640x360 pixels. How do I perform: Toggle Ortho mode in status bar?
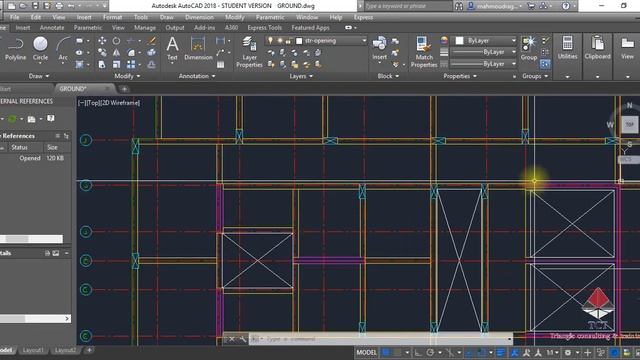click(x=418, y=352)
